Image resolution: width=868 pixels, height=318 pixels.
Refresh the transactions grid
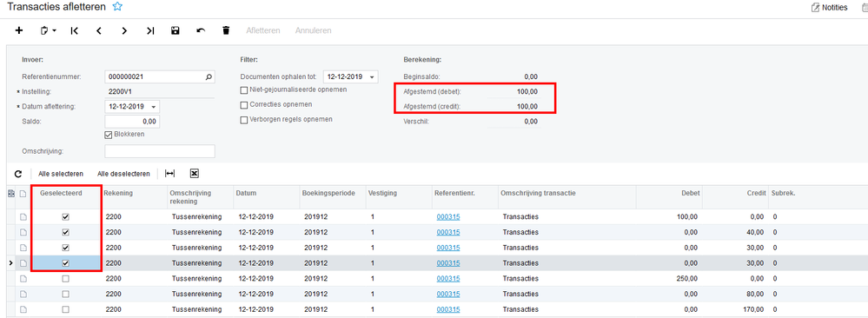coord(18,174)
